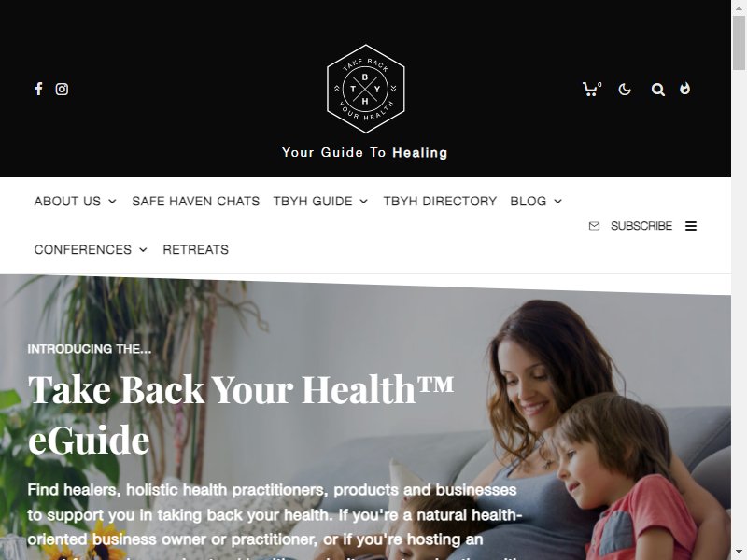Open the Facebook social icon
The width and height of the screenshot is (747, 560).
[x=38, y=89]
